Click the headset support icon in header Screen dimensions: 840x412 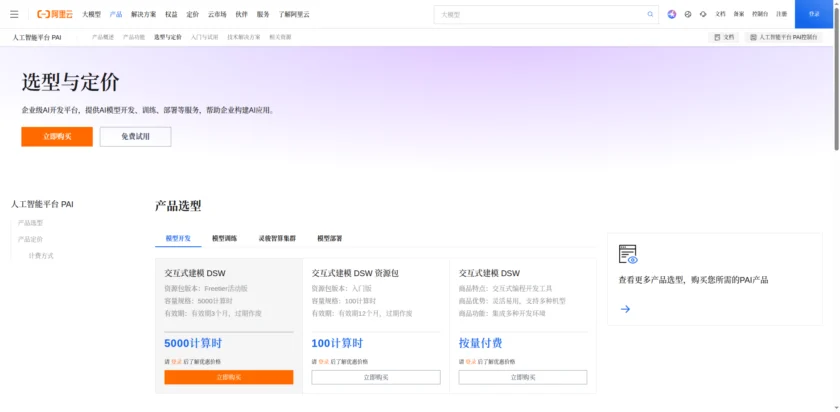point(703,14)
